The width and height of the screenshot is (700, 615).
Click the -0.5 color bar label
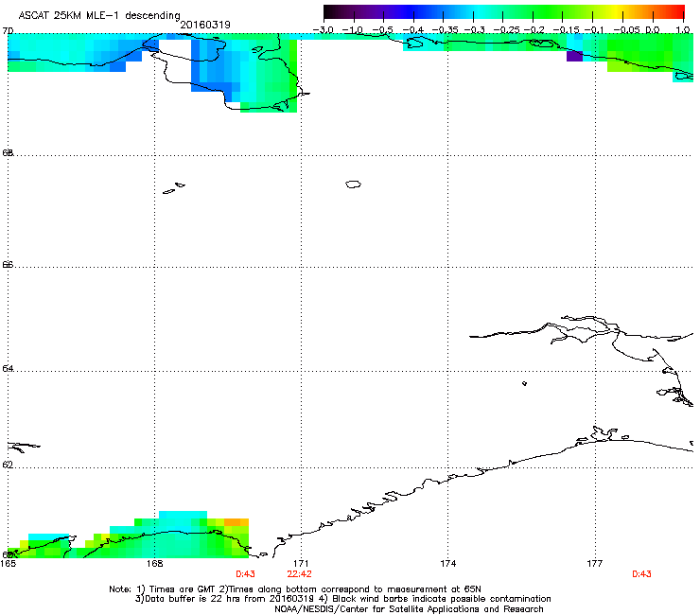click(382, 30)
